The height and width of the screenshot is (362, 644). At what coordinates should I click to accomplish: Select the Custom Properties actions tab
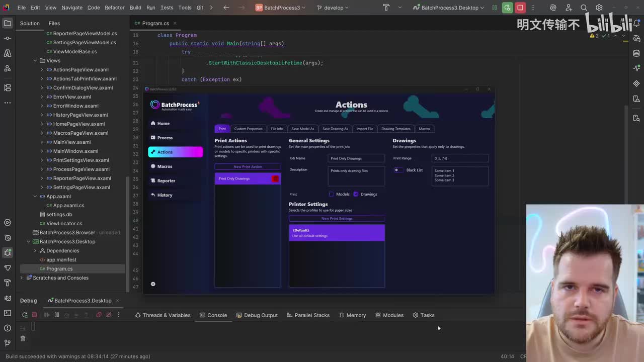point(248,129)
